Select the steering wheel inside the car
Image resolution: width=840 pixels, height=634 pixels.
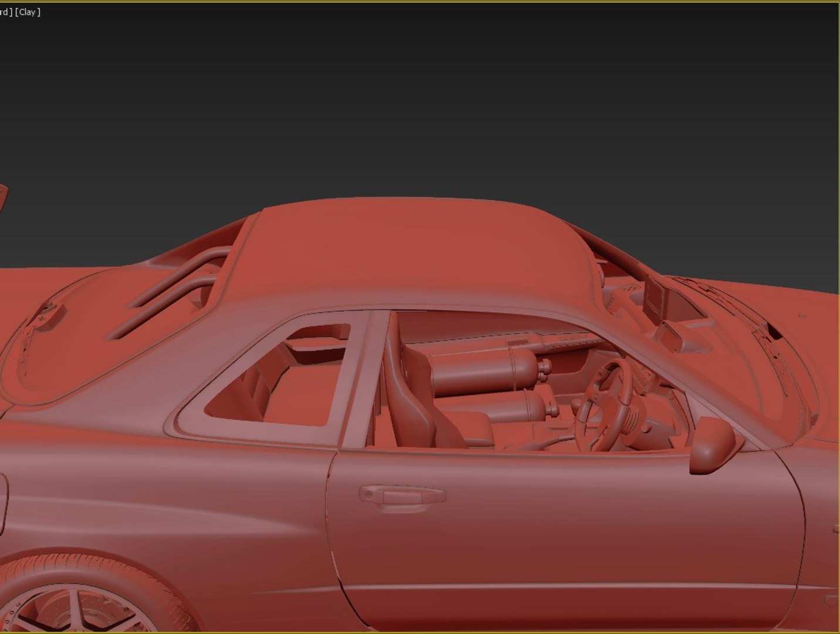tap(604, 405)
